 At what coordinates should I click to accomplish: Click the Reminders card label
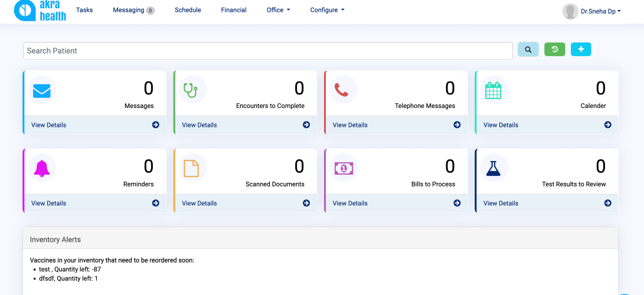(x=138, y=184)
